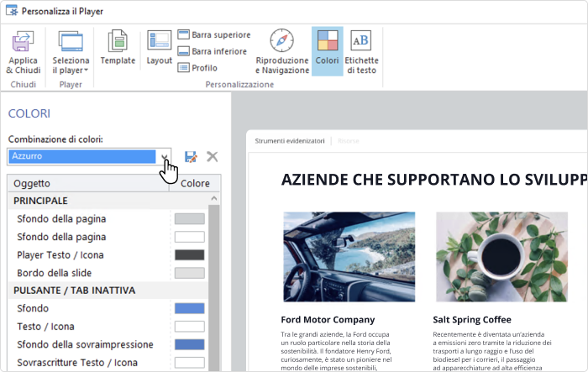Click the COLORI panel title

[29, 113]
